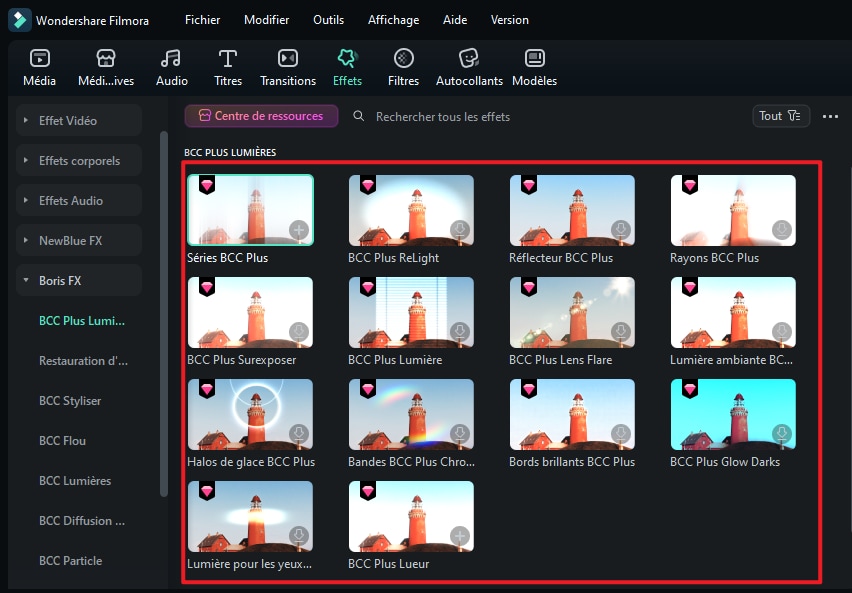
Task: Click the BCC Plus Lueur effect name
Action: [x=389, y=564]
